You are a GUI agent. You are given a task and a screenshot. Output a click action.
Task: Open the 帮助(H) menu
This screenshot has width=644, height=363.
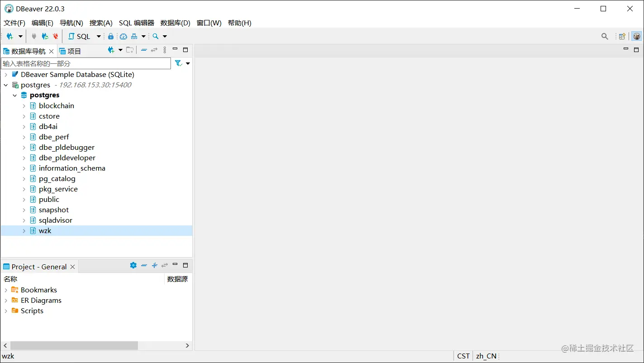point(240,23)
